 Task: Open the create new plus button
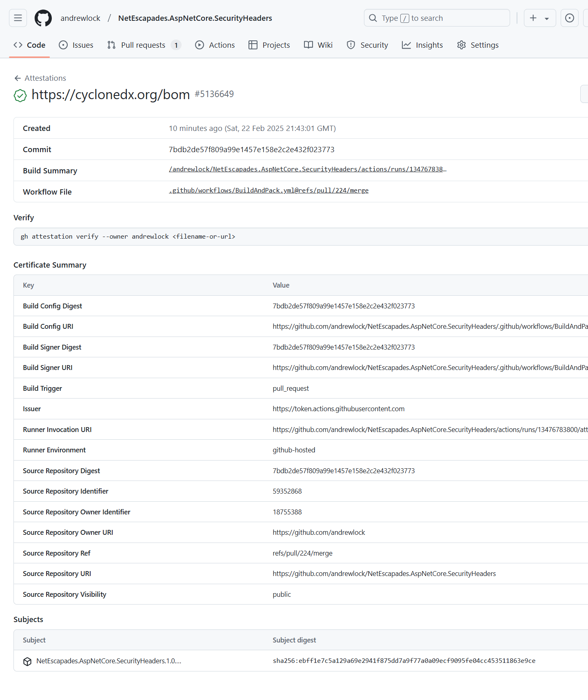tap(533, 18)
